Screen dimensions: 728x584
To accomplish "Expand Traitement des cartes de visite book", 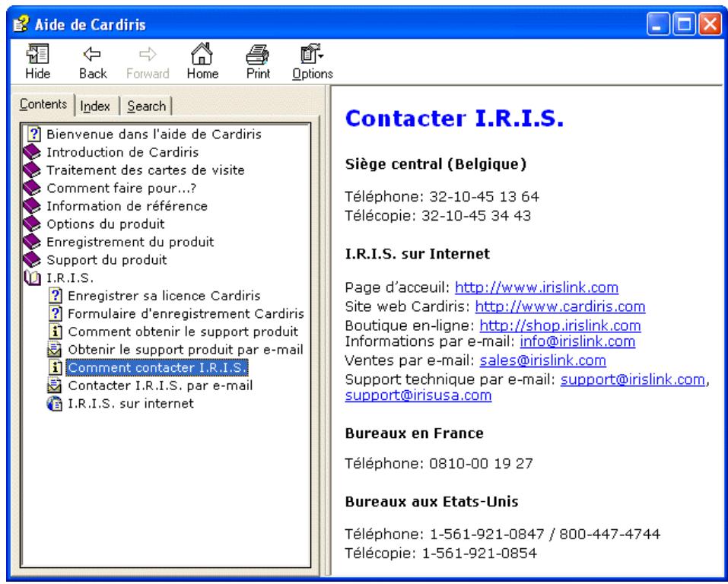I will coord(32,170).
